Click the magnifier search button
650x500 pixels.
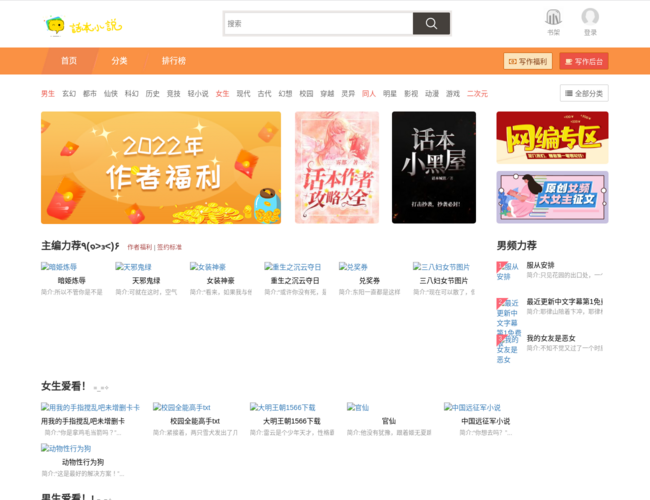click(431, 24)
